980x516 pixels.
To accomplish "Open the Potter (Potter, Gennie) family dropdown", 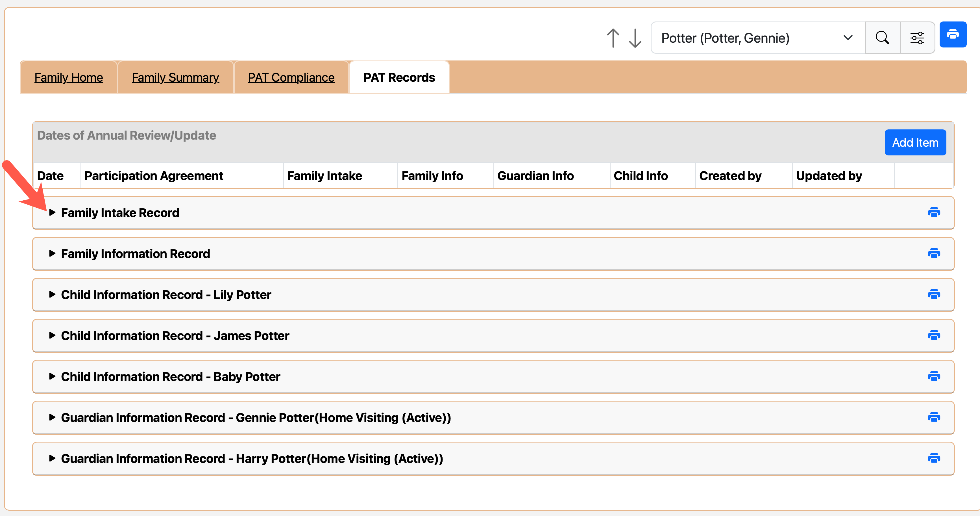I will point(757,38).
